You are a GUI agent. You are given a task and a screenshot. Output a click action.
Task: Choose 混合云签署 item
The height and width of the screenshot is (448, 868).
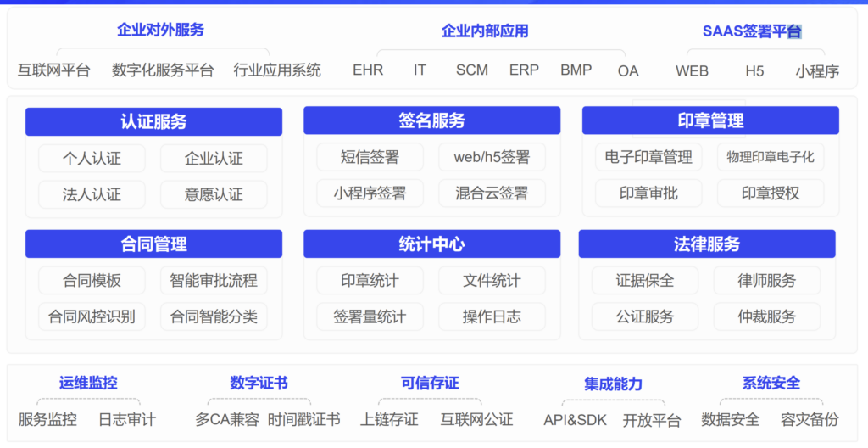pyautogui.click(x=492, y=193)
